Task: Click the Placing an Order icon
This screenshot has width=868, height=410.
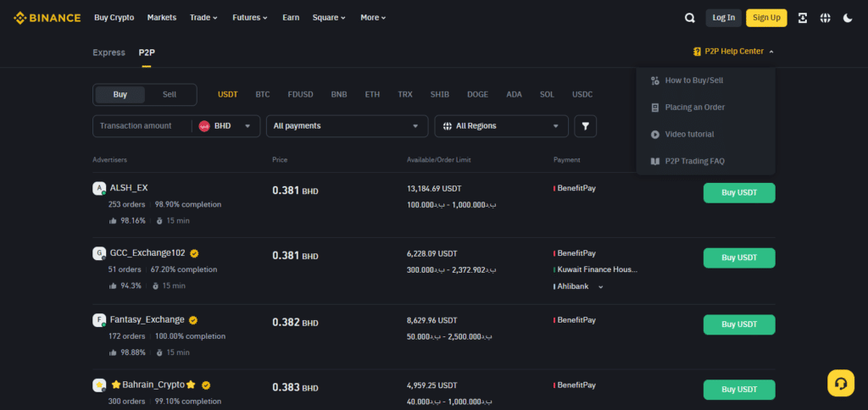Action: 655,108
